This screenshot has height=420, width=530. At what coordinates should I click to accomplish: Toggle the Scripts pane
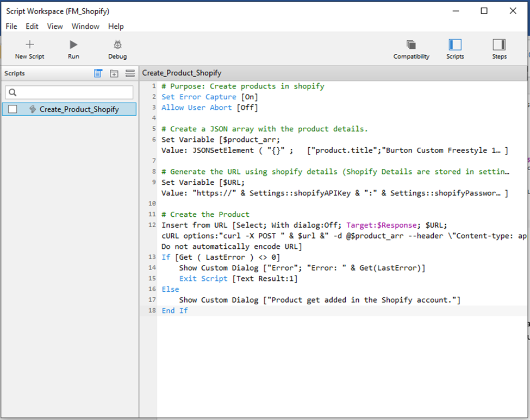pyautogui.click(x=455, y=45)
